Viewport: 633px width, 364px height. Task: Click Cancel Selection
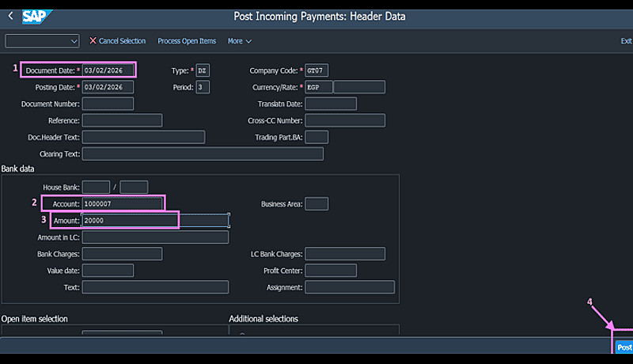click(117, 41)
